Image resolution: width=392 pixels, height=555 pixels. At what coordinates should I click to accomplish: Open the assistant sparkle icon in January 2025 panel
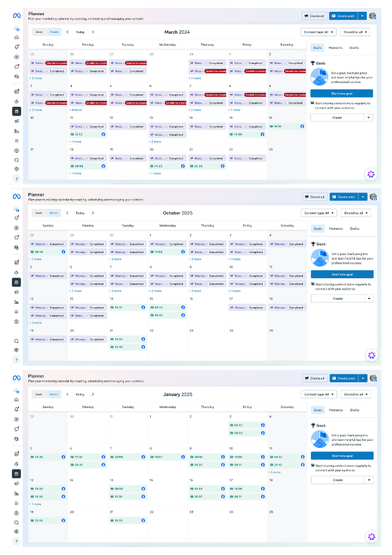coord(372,537)
